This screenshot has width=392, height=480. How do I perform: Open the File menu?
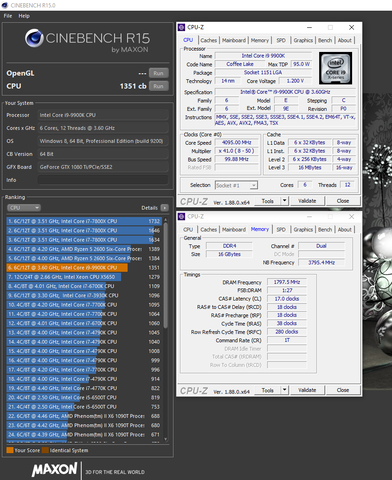tap(8, 16)
